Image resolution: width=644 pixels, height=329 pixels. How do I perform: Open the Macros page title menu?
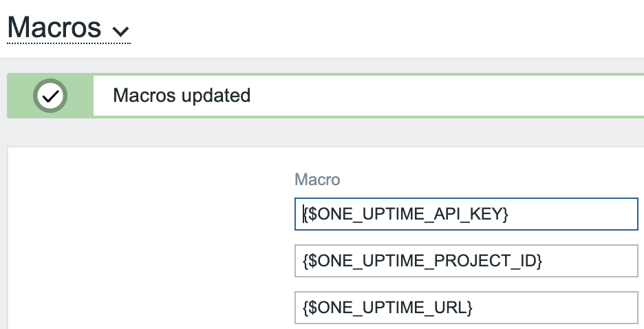tap(68, 28)
